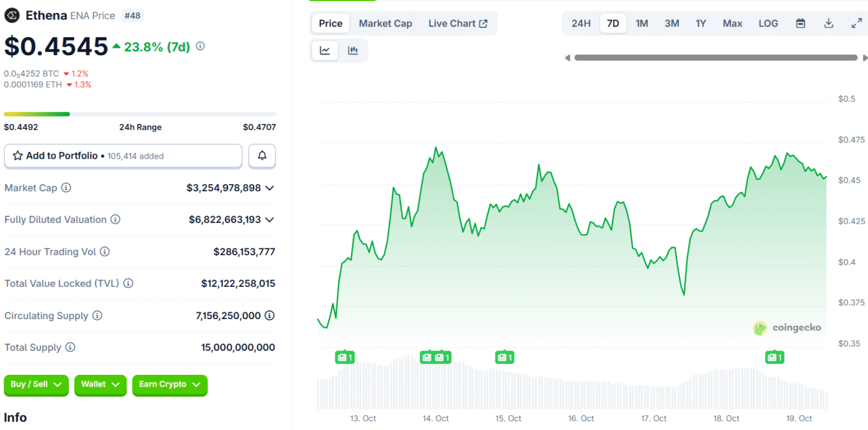This screenshot has height=430, width=868.
Task: Click the price alert bell icon
Action: [262, 156]
